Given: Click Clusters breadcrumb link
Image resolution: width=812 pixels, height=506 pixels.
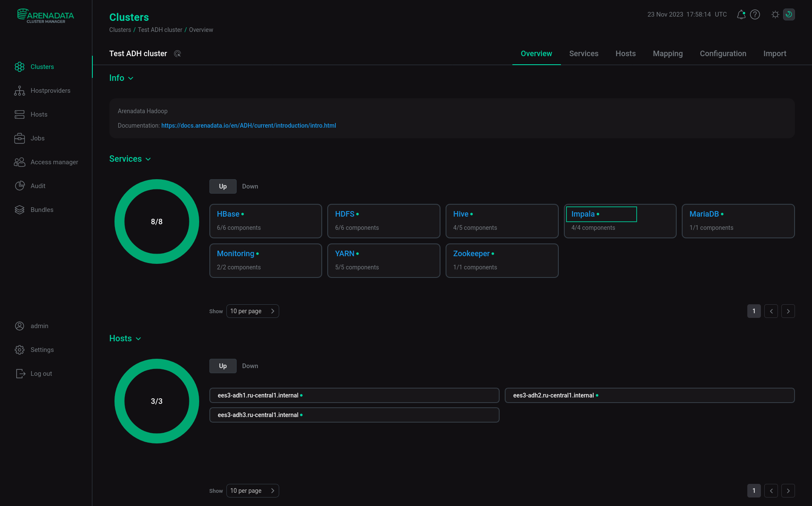Looking at the screenshot, I should [x=120, y=30].
